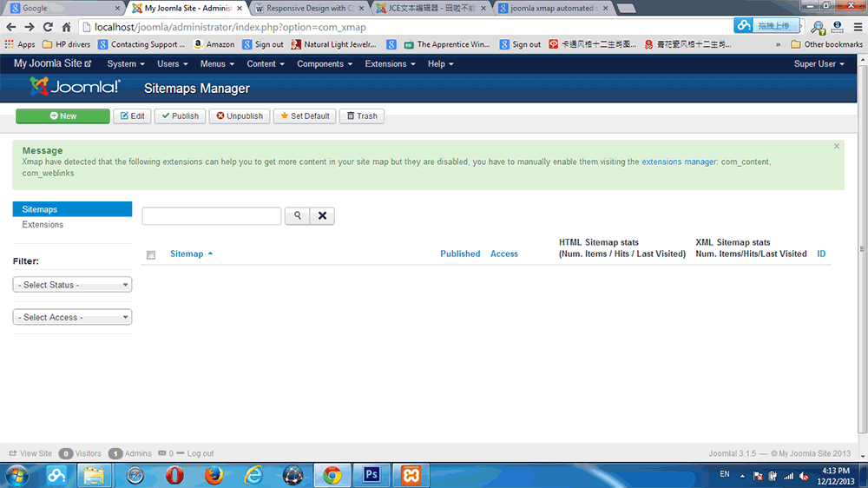Clear the search with the X button
Image resolution: width=868 pixels, height=488 pixels.
tap(322, 215)
